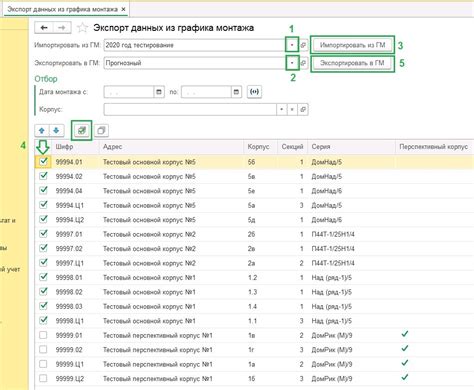Clear the 'Корпус' filter with the x button
Screen dimensions: 474x390
tap(292, 109)
